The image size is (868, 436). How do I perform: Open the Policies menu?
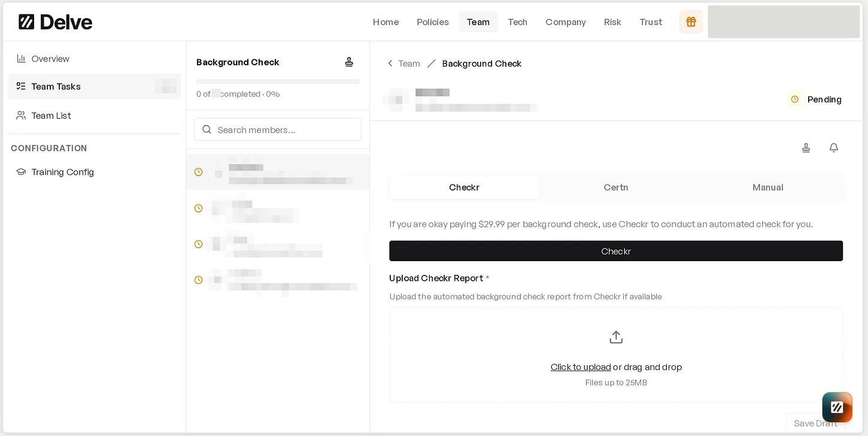tap(433, 22)
